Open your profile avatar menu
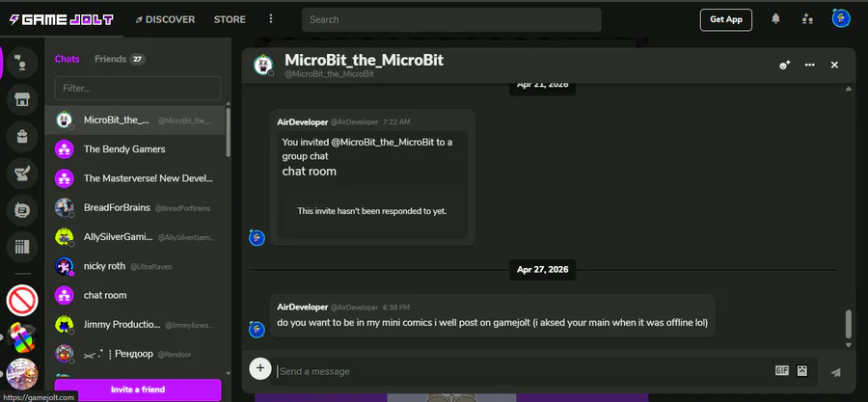The height and width of the screenshot is (402, 868). [841, 19]
